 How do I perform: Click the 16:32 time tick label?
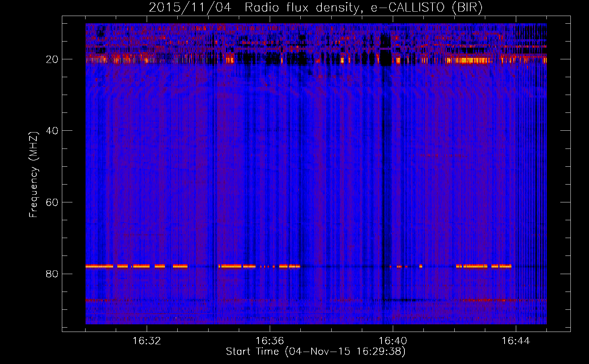[147, 341]
